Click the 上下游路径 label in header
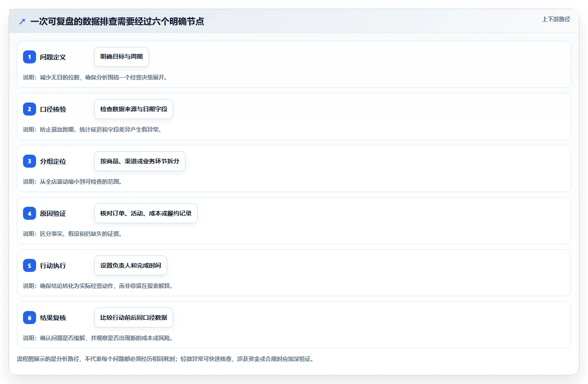This screenshot has width=588, height=384. pos(556,19)
